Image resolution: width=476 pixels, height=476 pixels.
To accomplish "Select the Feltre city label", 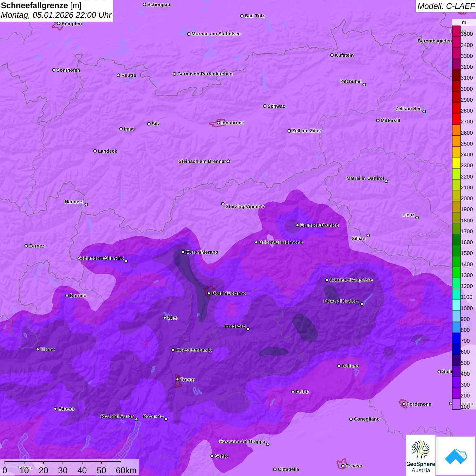I will (302, 392).
